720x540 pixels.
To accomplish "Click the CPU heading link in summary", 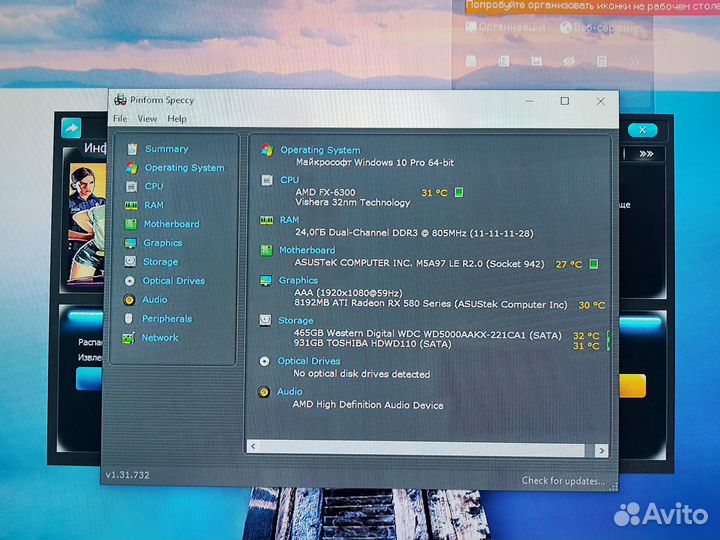I will click(290, 180).
